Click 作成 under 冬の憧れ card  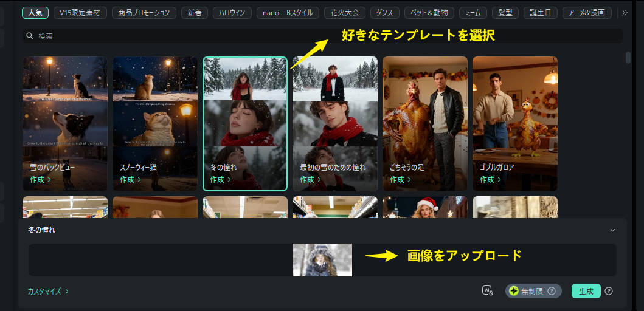(220, 180)
